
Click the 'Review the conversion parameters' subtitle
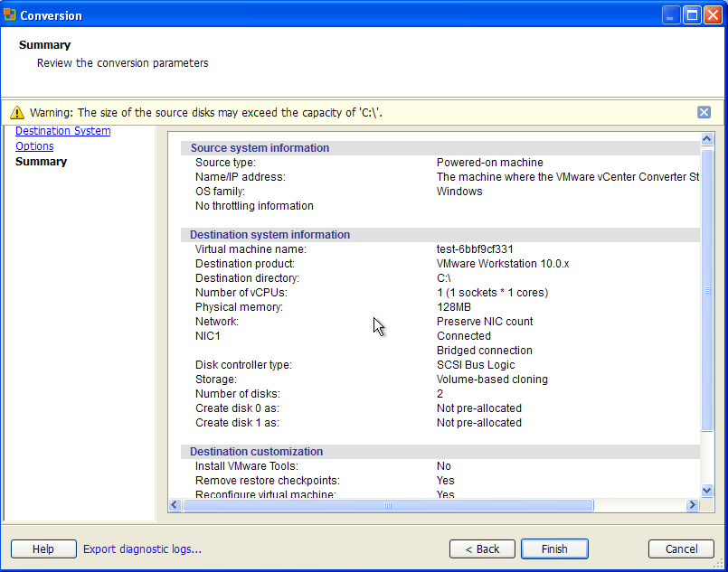tap(123, 63)
